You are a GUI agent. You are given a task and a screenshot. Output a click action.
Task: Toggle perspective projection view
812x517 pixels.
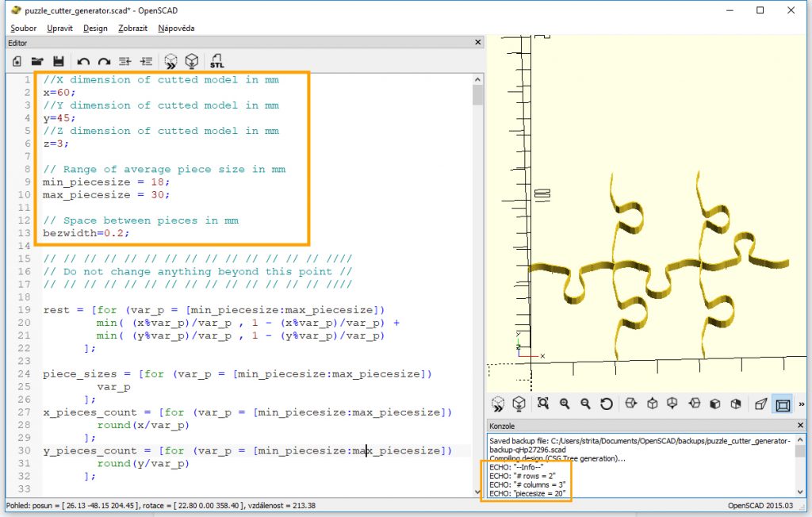click(760, 404)
